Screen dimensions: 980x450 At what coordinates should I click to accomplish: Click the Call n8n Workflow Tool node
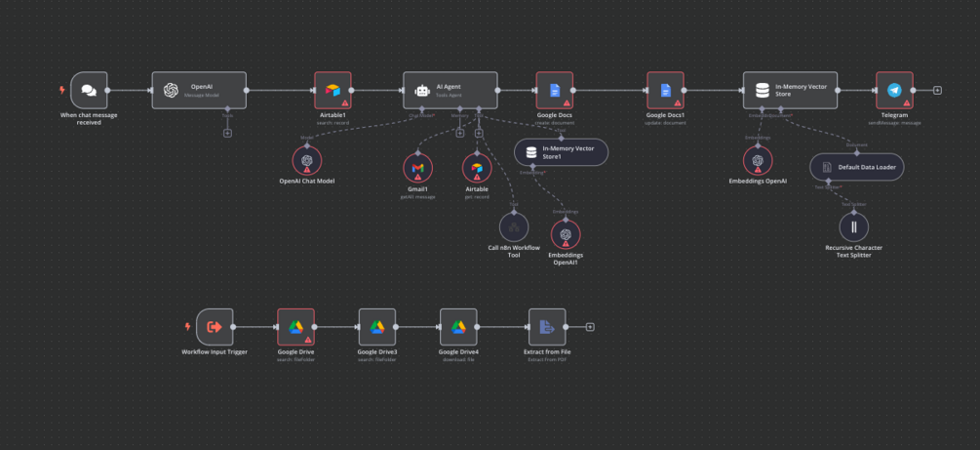click(514, 227)
